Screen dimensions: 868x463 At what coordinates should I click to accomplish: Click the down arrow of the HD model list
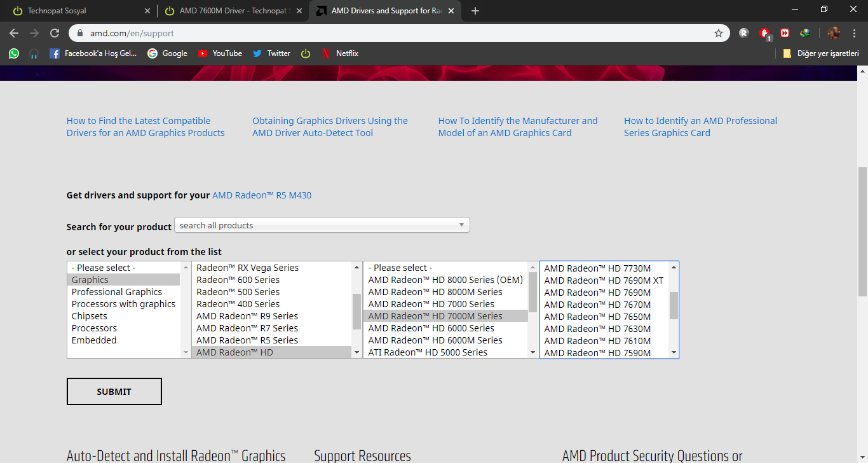click(674, 353)
